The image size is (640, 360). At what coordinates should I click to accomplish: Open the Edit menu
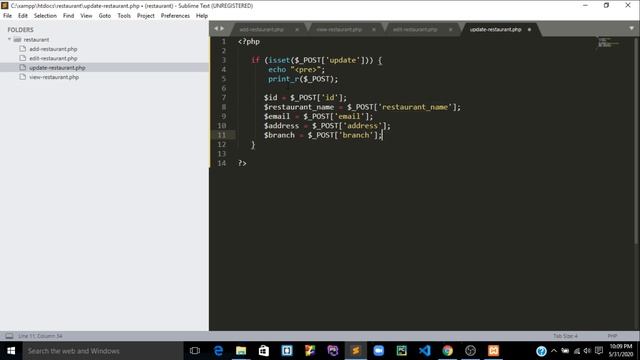(23, 16)
